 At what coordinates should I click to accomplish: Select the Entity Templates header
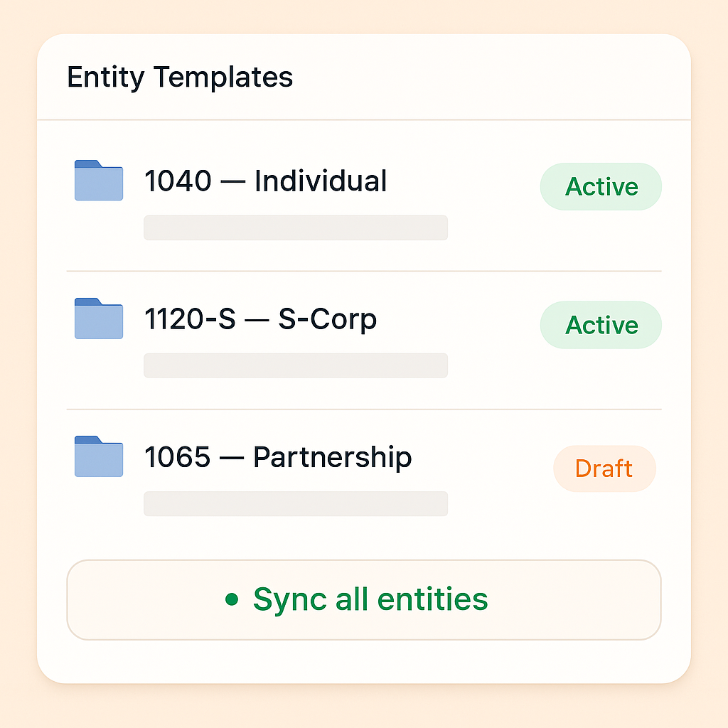[180, 77]
